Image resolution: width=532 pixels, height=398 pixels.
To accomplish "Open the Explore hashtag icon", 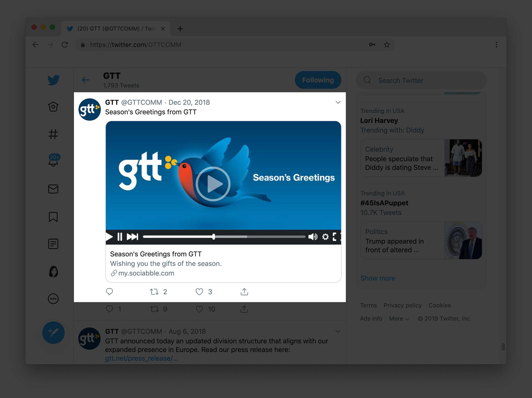I will pos(53,134).
